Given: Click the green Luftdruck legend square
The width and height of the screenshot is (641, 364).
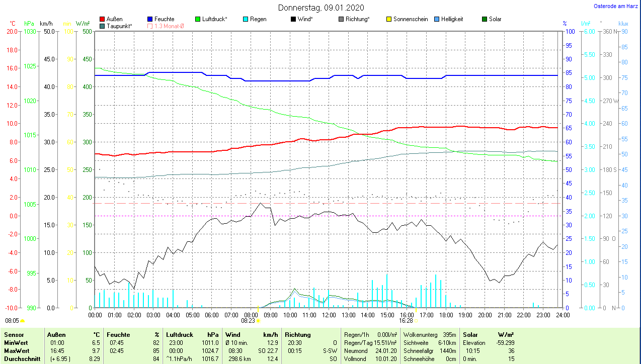Looking at the screenshot, I should (198, 20).
